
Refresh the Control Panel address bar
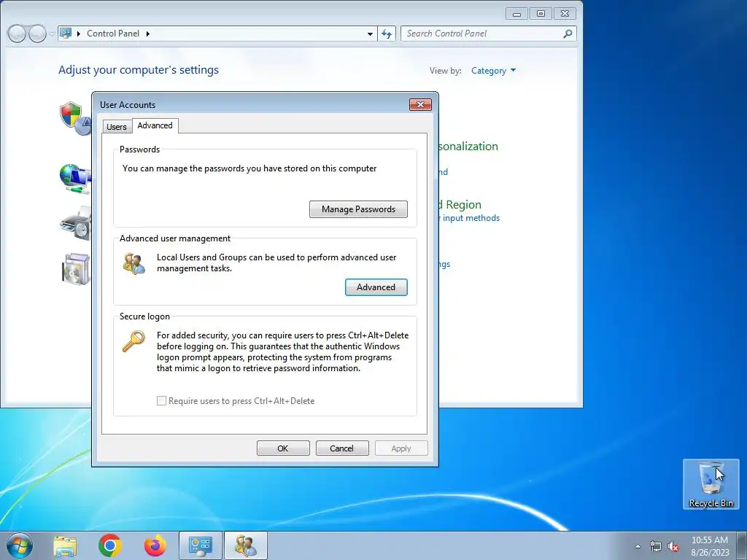tap(387, 34)
